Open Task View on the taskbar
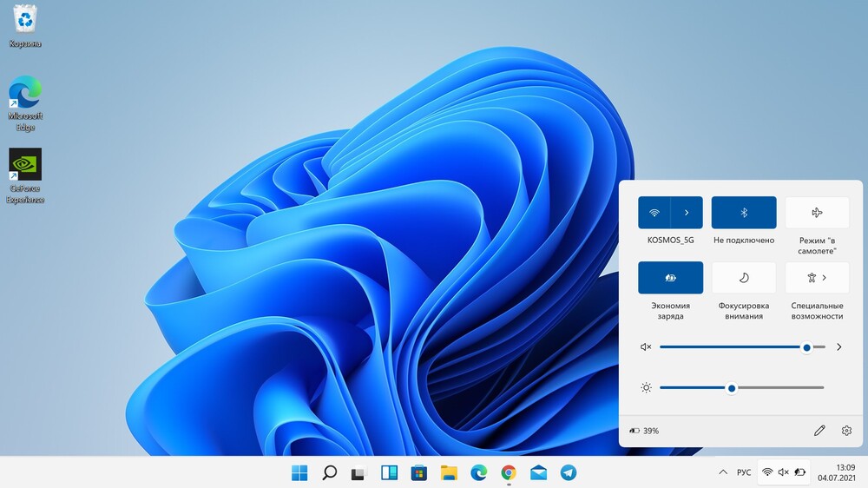This screenshot has height=488, width=868. (x=359, y=472)
